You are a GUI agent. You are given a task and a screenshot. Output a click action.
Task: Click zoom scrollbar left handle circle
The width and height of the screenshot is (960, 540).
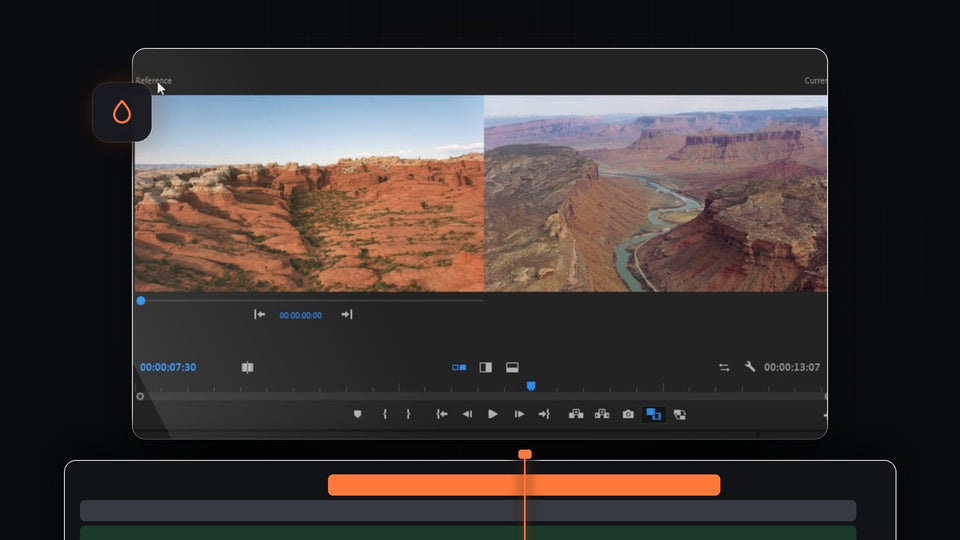140,396
